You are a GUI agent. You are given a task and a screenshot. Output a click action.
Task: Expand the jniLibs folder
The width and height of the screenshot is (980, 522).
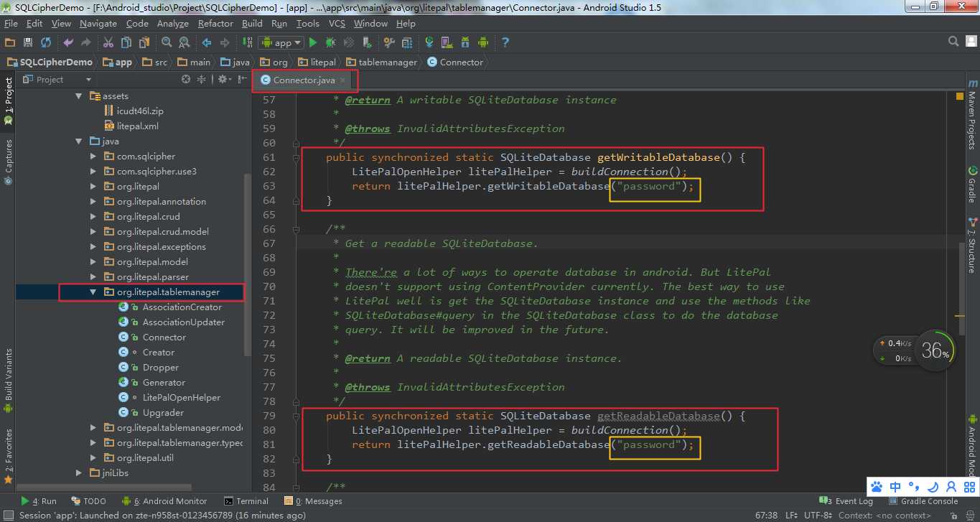tap(79, 472)
